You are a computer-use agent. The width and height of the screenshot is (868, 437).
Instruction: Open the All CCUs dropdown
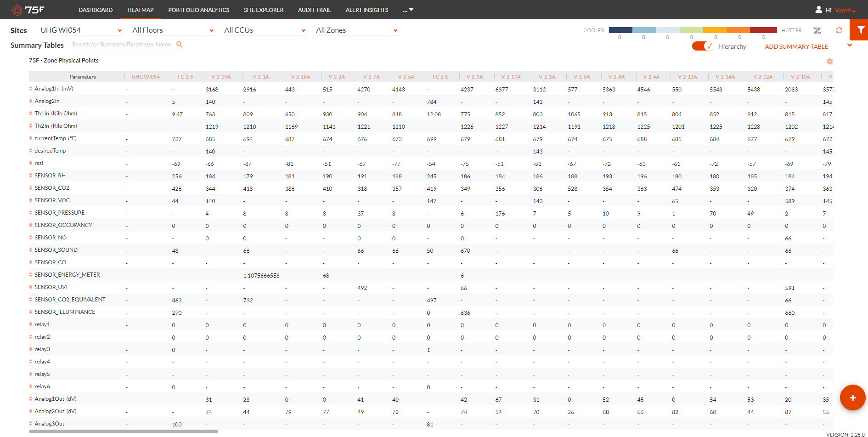pyautogui.click(x=265, y=30)
